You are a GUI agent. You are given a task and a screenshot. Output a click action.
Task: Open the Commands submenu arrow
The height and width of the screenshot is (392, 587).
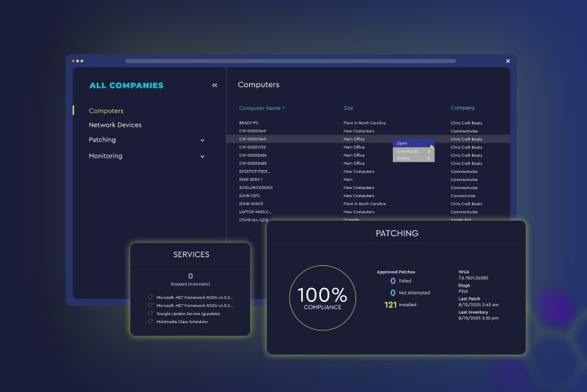pos(429,152)
